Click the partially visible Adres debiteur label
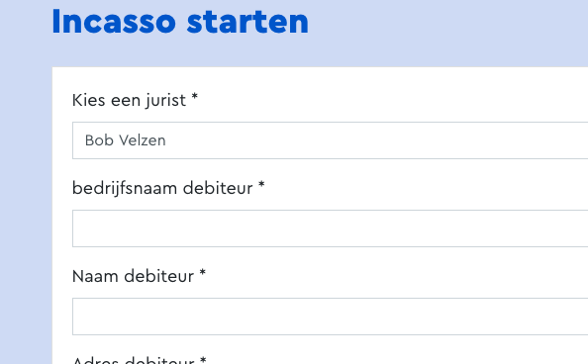The image size is (588, 364). pos(140,360)
